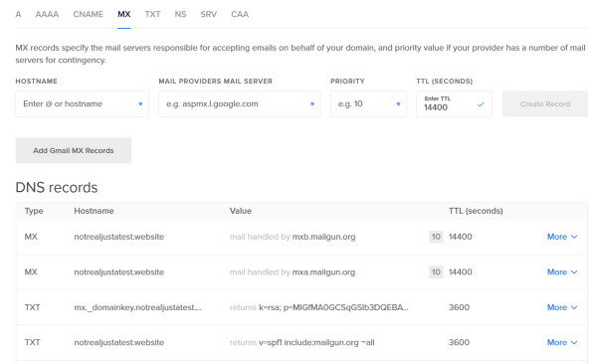The image size is (597, 364).
Task: Click TTL 14400 in the mxb row
Action: tap(461, 237)
